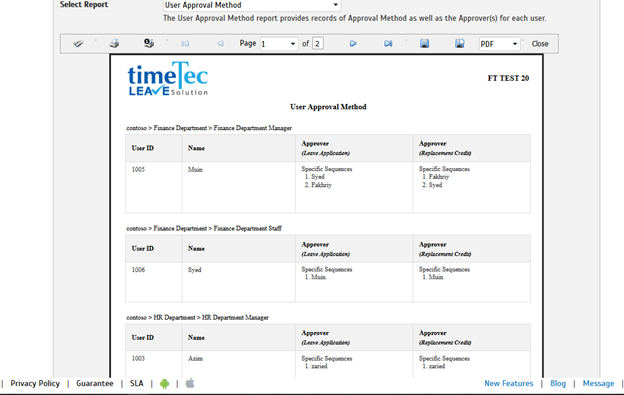Click the export and open report icon
624x395 pixels.
[460, 43]
